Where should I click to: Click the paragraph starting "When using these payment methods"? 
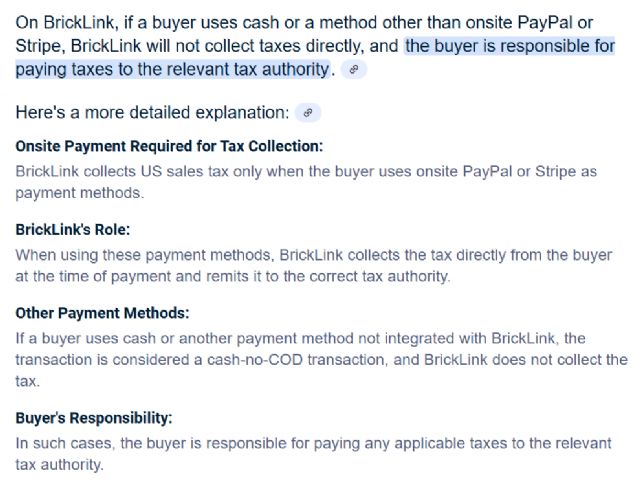(313, 265)
